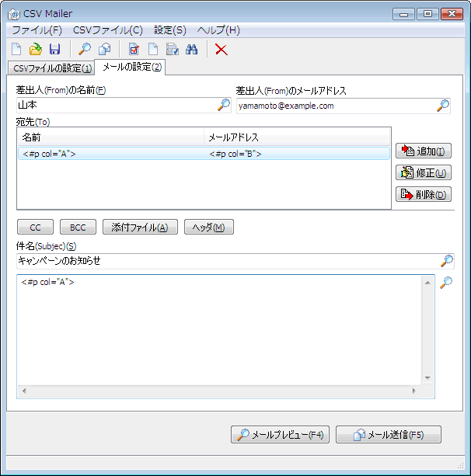Click the new file toolbar icon
Screen dimensions: 471x476
pyautogui.click(x=16, y=50)
